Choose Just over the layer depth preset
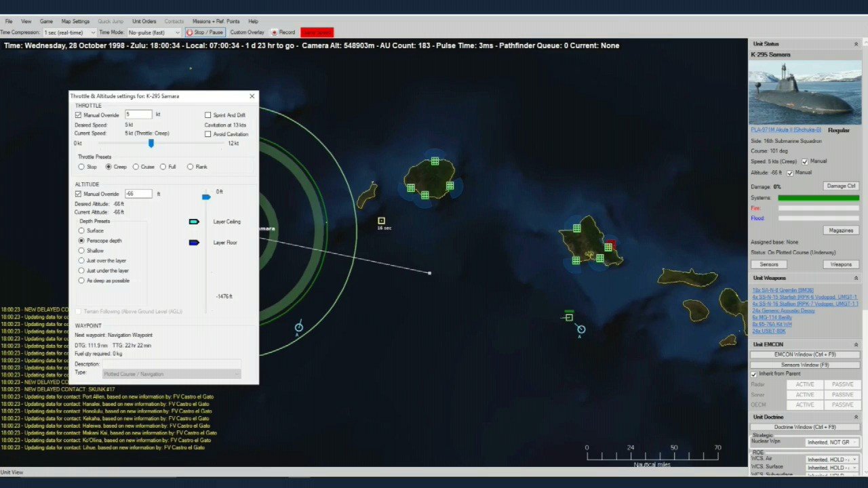This screenshot has width=868, height=488. click(81, 261)
